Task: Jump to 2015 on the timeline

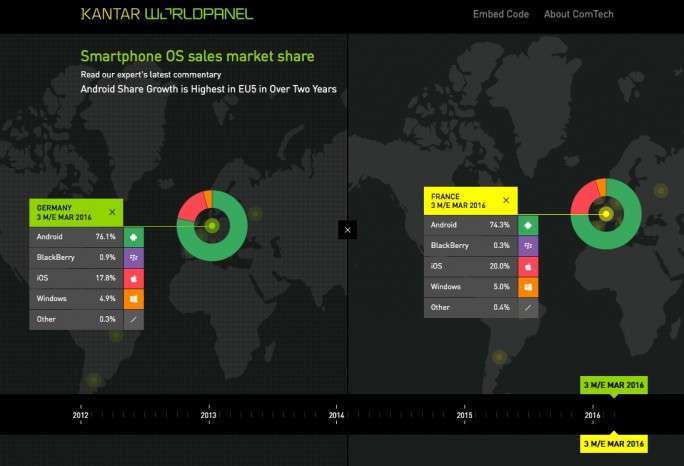Action: (465, 415)
